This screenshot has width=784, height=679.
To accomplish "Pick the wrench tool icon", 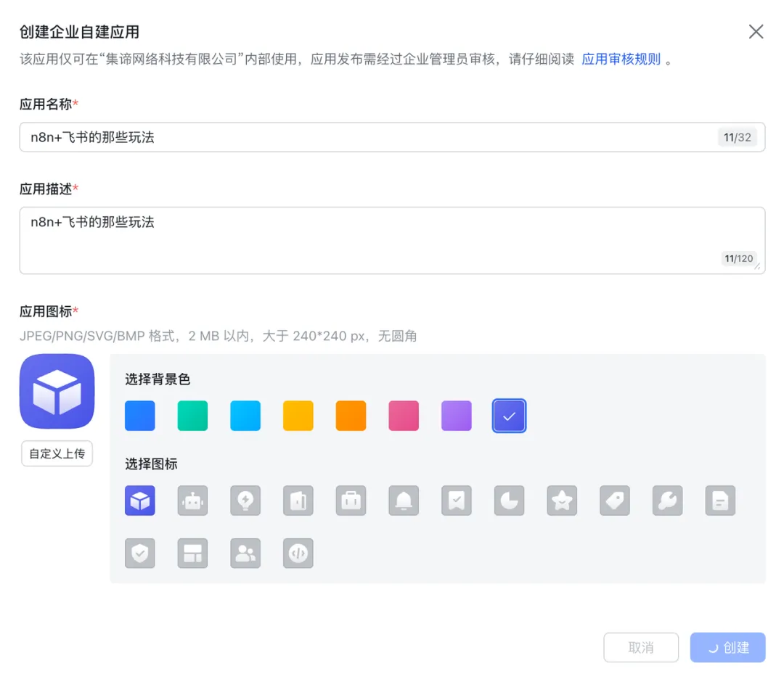I will 668,501.
